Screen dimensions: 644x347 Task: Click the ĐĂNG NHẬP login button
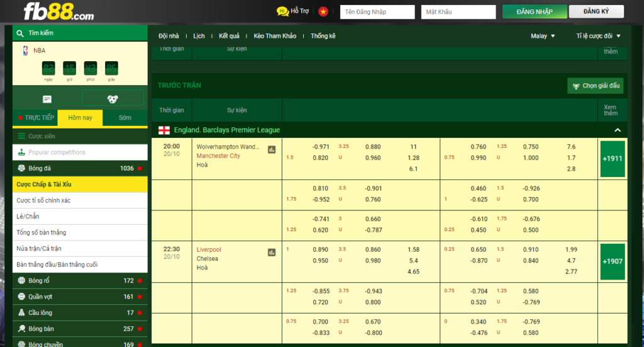pos(535,11)
